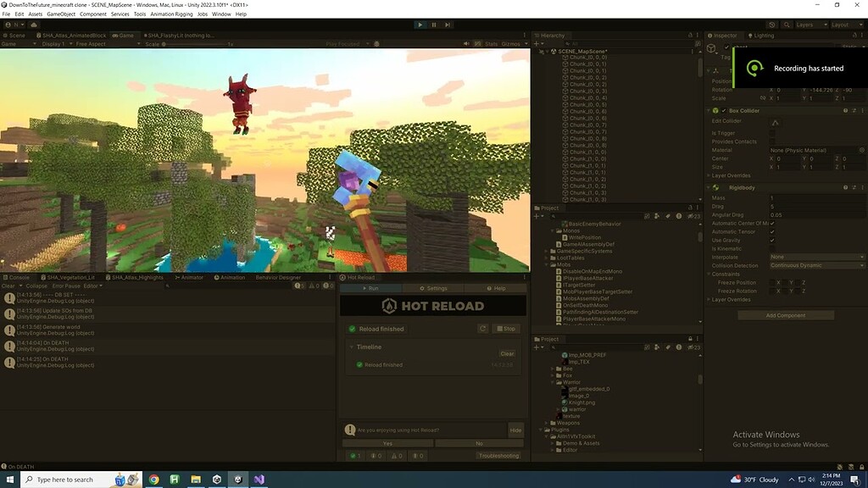
Task: Mute audio in the Game view toolbar
Action: point(467,44)
